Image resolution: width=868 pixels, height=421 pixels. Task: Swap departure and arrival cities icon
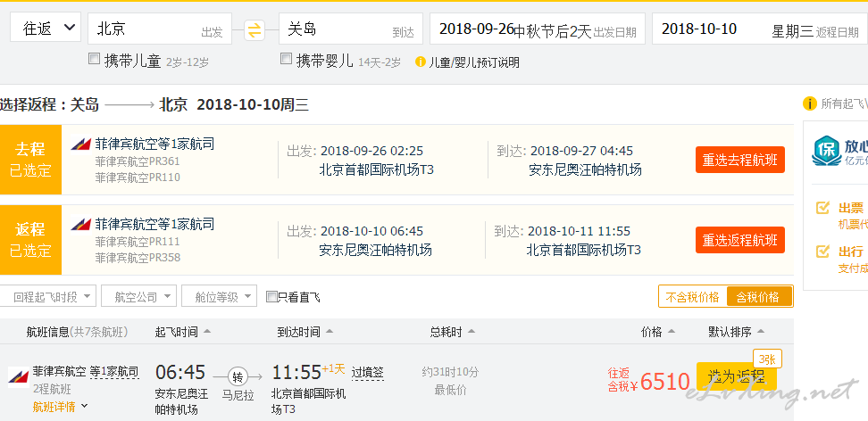[255, 29]
